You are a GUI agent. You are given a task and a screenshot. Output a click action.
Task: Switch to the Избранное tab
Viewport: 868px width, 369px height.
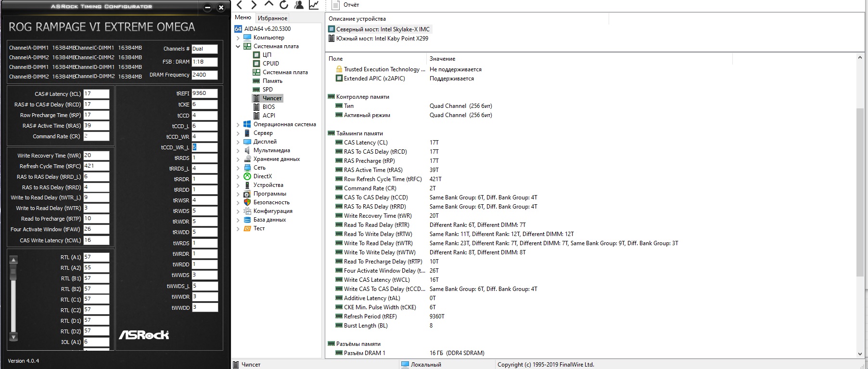pos(273,18)
